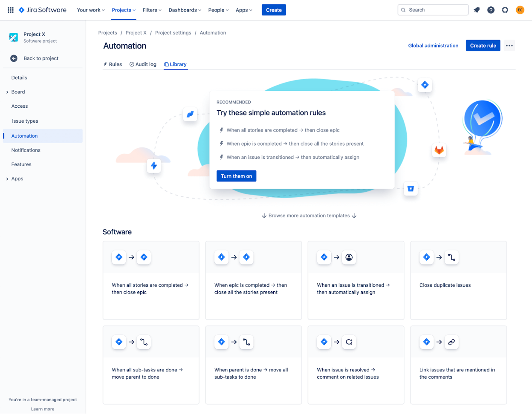The height and width of the screenshot is (414, 532).
Task: Open the Global administration link
Action: click(x=433, y=46)
